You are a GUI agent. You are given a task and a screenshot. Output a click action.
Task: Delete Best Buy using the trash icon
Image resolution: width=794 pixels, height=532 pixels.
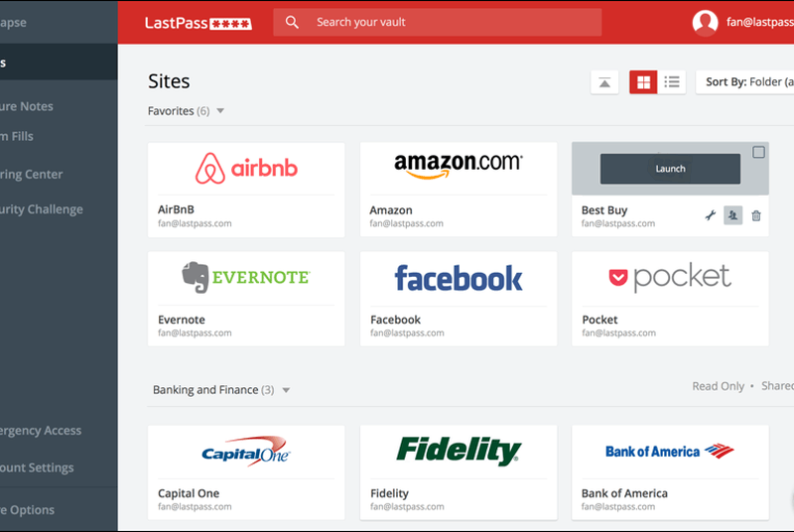(756, 215)
